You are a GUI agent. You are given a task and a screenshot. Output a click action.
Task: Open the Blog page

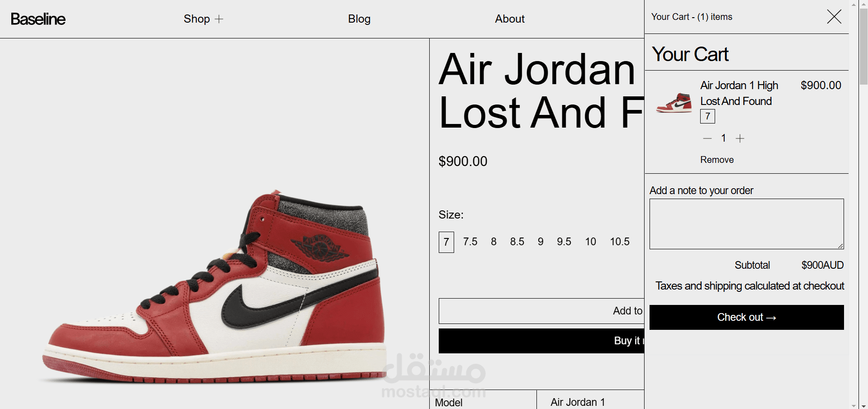tap(359, 19)
